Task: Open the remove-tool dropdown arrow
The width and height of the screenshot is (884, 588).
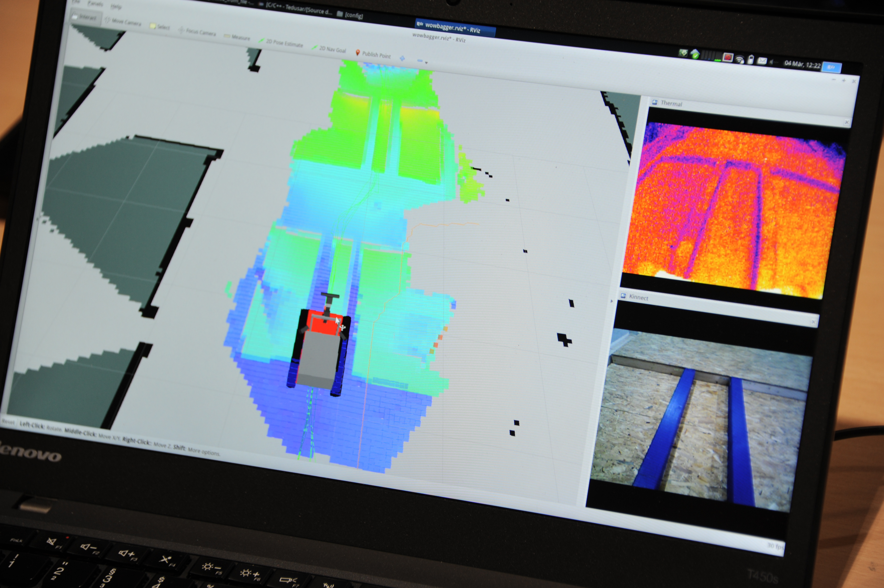Action: (x=426, y=63)
